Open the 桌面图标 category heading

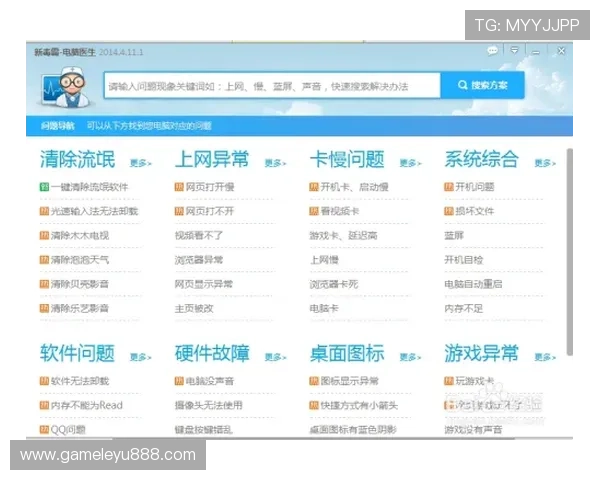coord(347,353)
